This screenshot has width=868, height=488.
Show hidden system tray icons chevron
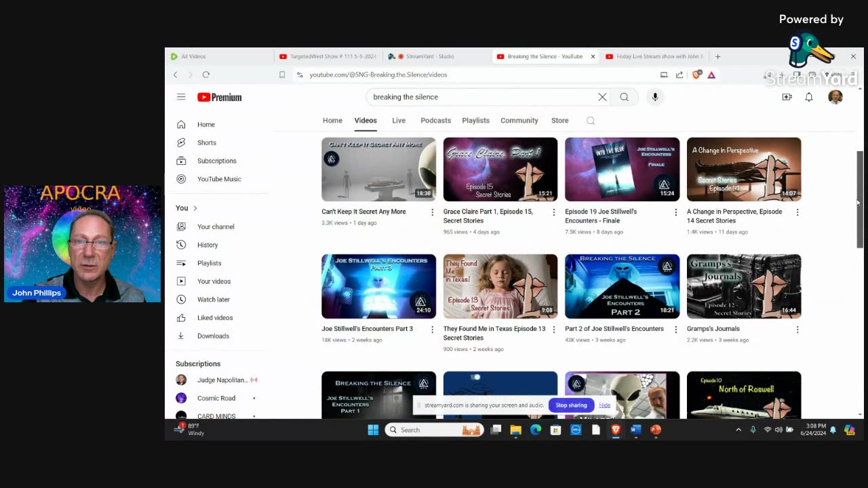click(738, 430)
